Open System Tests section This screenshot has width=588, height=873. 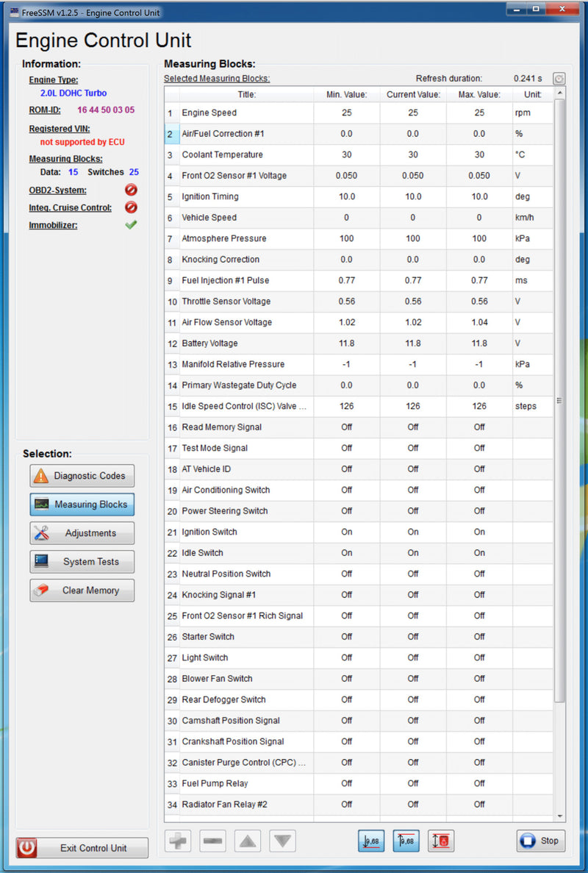coord(82,562)
